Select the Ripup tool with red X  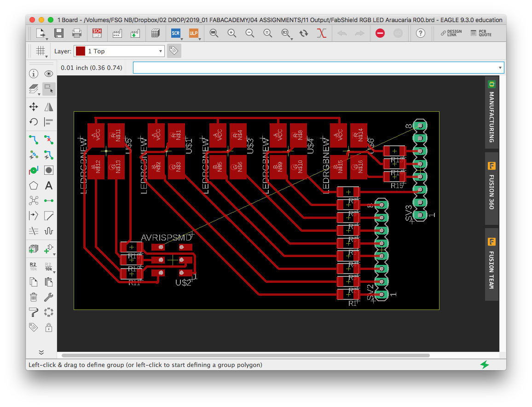[48, 140]
